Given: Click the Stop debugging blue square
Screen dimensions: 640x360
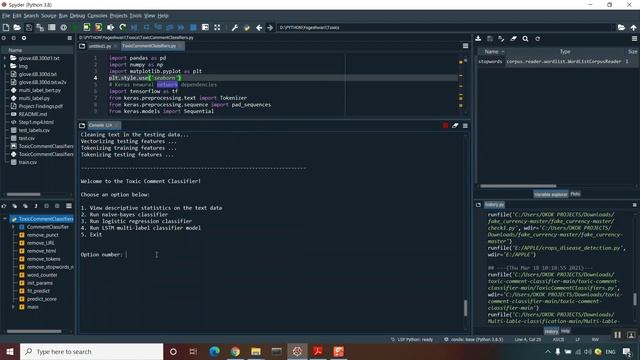Looking at the screenshot, I should point(193,27).
